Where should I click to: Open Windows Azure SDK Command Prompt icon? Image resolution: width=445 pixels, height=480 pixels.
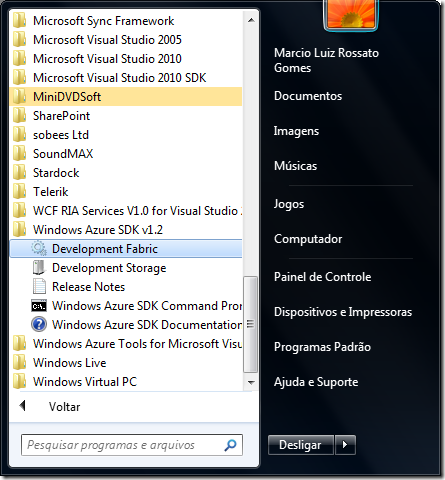39,306
